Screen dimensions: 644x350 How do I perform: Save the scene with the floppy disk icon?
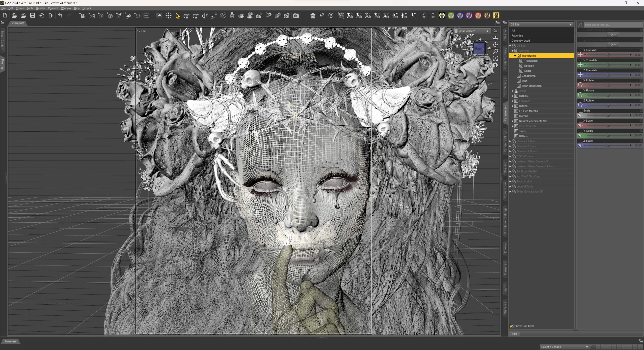(32, 15)
